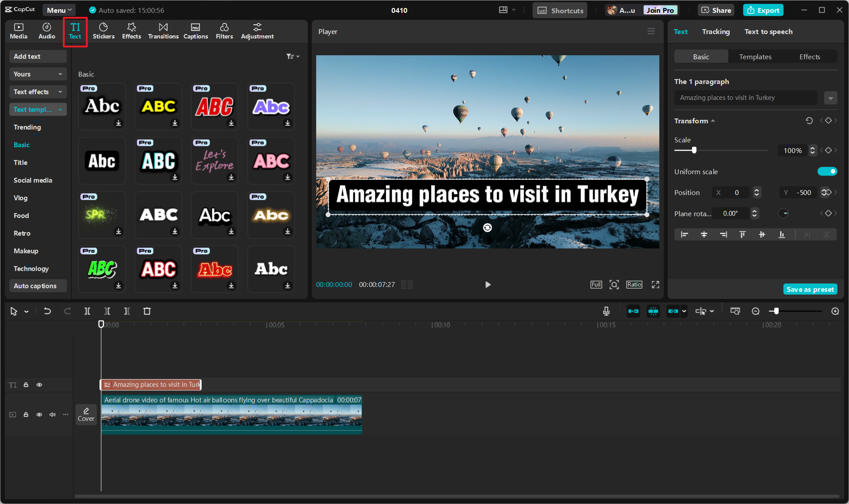Click the Split clip tool icon

pos(87,311)
